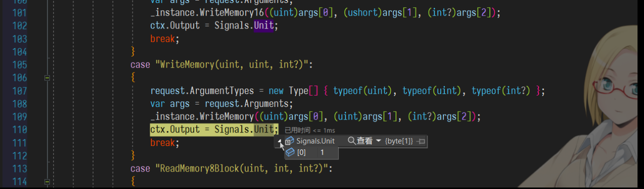Open the magnifier visualizer icon beside 查看
The height and width of the screenshot is (189, 644).
pos(351,141)
